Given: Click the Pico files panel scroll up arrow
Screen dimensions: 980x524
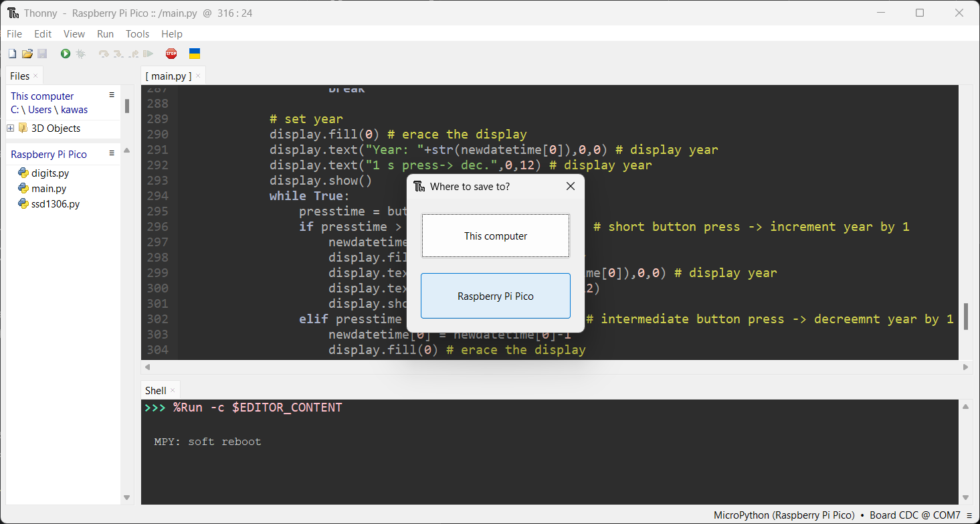Looking at the screenshot, I should (x=127, y=151).
